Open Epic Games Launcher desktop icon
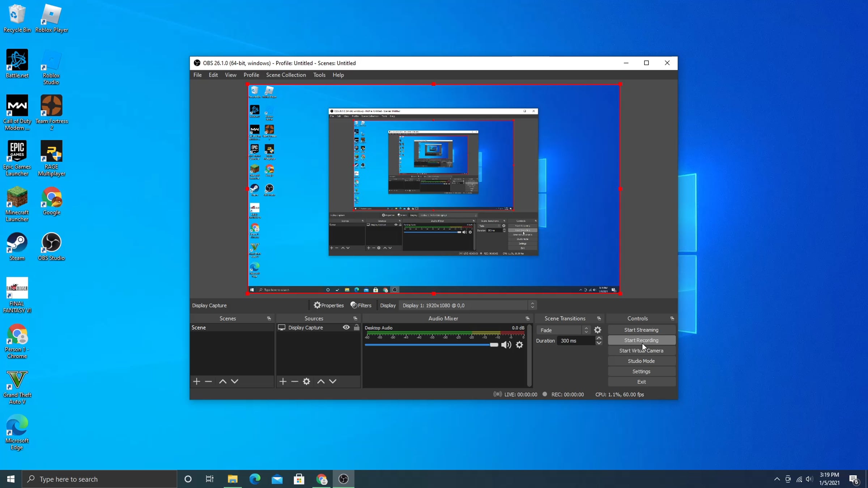Viewport: 868px width, 488px height. (x=17, y=159)
